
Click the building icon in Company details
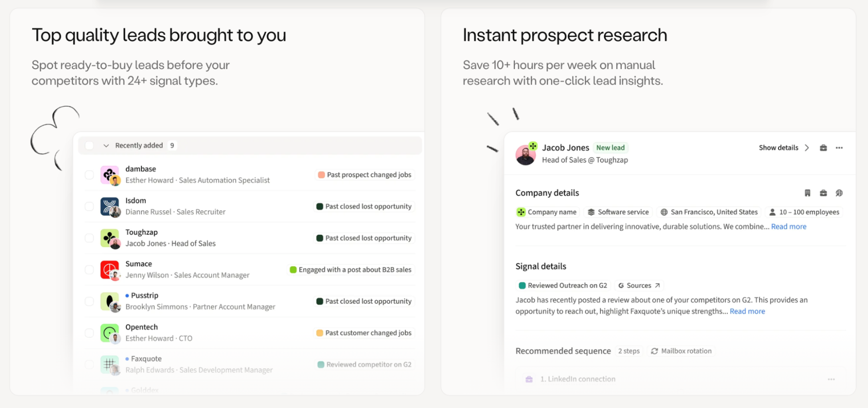(x=807, y=193)
